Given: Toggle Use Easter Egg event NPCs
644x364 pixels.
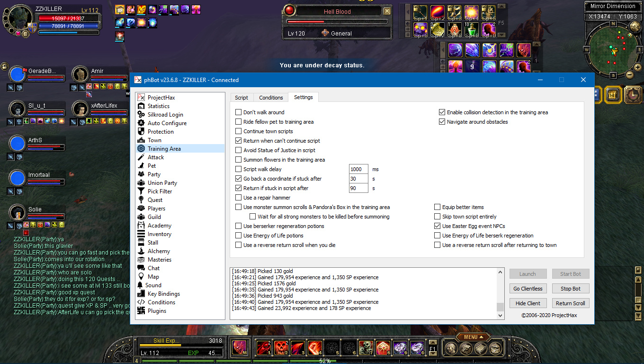Looking at the screenshot, I should pyautogui.click(x=438, y=226).
